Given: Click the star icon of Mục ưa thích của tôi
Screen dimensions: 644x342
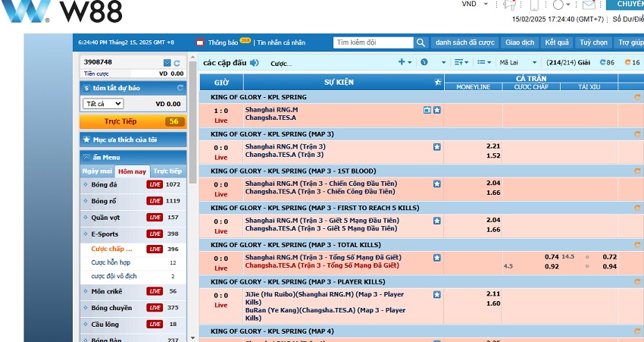Looking at the screenshot, I should click(x=86, y=140).
